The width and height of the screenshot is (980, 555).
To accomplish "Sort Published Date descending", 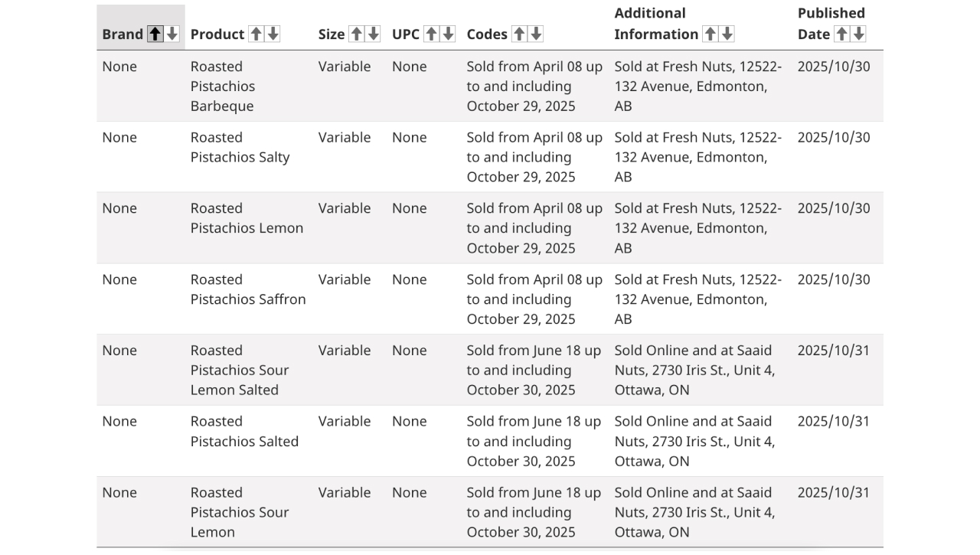I will pos(858,34).
